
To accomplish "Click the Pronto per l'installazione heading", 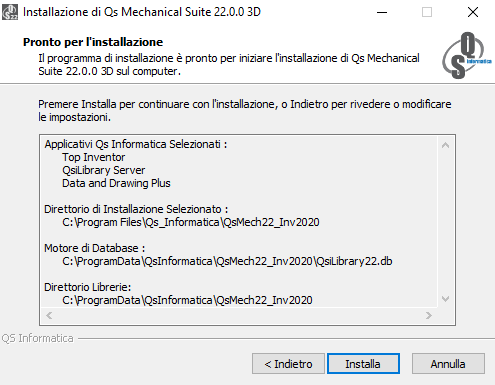I will [x=93, y=42].
